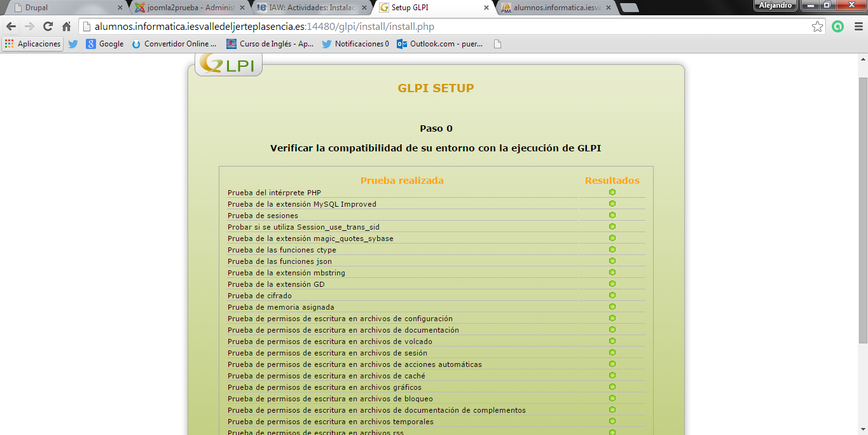868x435 pixels.
Task: Reload the page with refresh icon
Action: pos(48,27)
